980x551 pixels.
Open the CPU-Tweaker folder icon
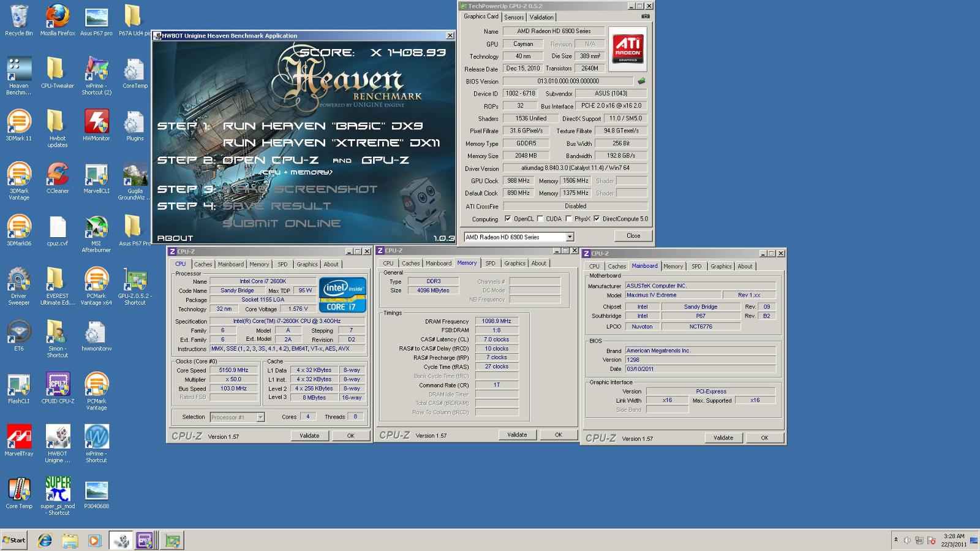pyautogui.click(x=58, y=73)
